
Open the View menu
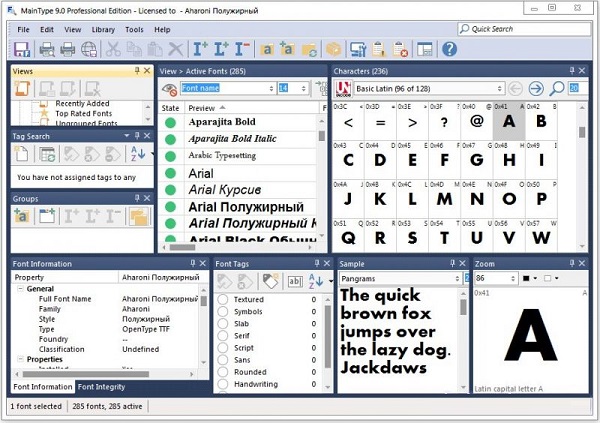(x=72, y=29)
